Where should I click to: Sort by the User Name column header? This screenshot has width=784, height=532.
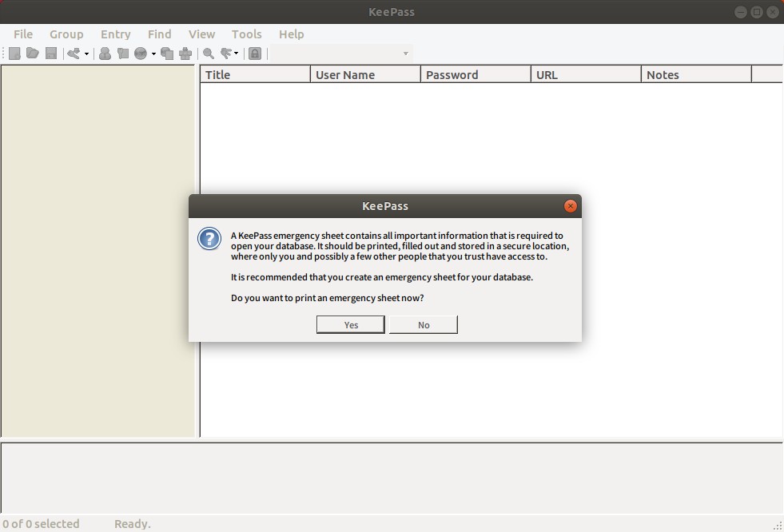click(x=365, y=74)
